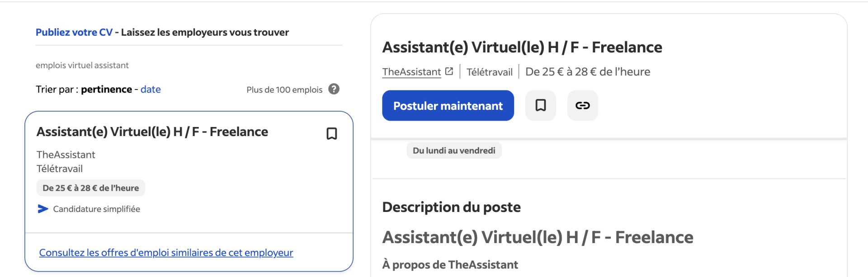868x277 pixels.
Task: Select the Du lundi au vendredi schedule tag
Action: 454,150
